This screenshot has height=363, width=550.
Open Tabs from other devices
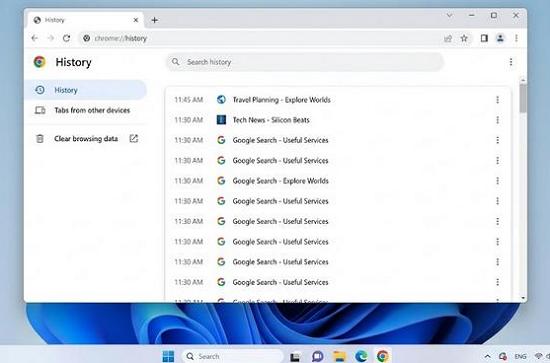pos(86,110)
